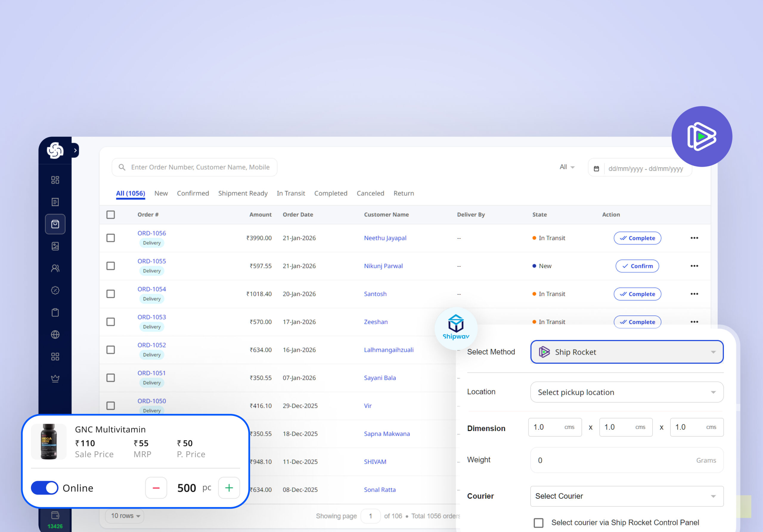Increase quantity with the green plus button
The image size is (763, 532).
coord(229,488)
